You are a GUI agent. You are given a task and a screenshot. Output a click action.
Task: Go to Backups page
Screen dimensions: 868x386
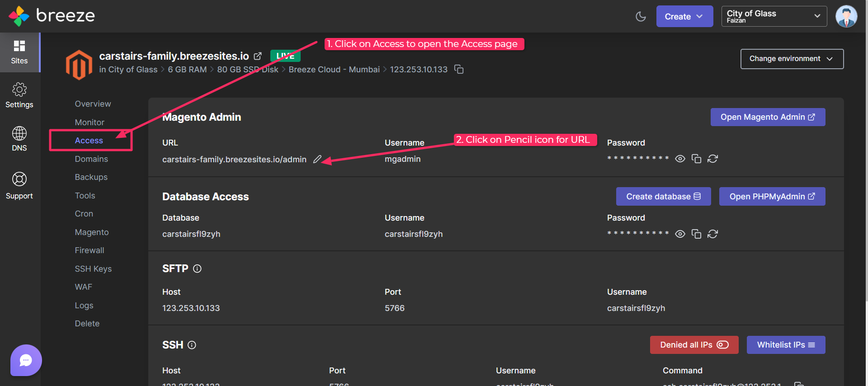coord(91,177)
